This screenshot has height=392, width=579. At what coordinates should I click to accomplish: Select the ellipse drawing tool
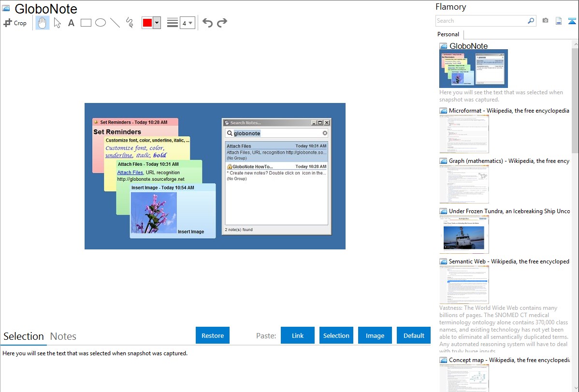point(101,23)
